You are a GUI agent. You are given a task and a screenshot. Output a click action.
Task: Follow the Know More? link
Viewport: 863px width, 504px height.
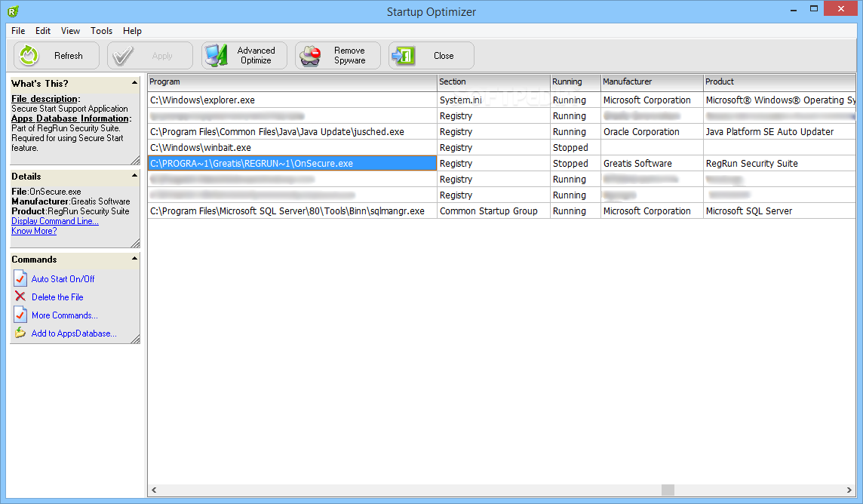(x=34, y=231)
